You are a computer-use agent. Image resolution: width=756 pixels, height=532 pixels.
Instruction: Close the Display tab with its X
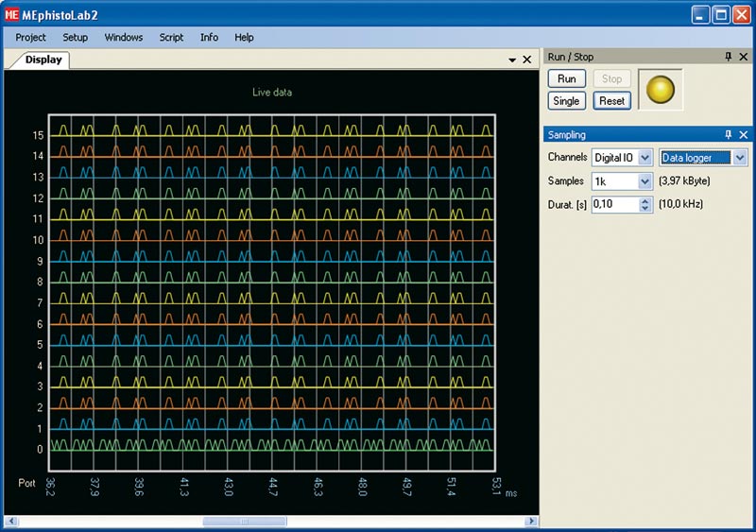point(527,60)
